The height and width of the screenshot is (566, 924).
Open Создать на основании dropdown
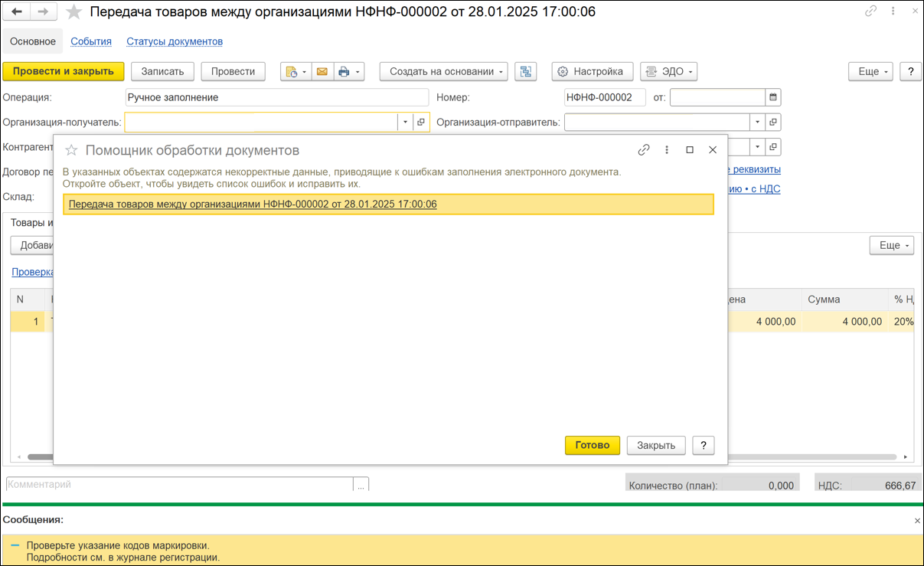click(x=444, y=71)
